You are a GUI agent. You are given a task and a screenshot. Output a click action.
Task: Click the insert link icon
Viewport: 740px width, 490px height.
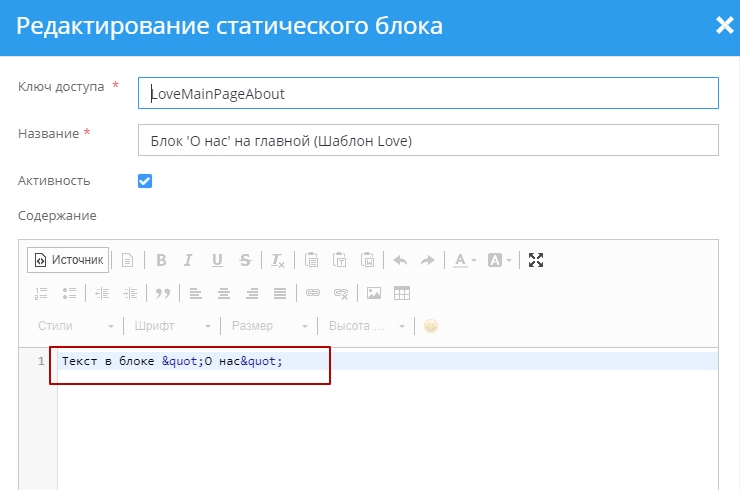click(312, 293)
